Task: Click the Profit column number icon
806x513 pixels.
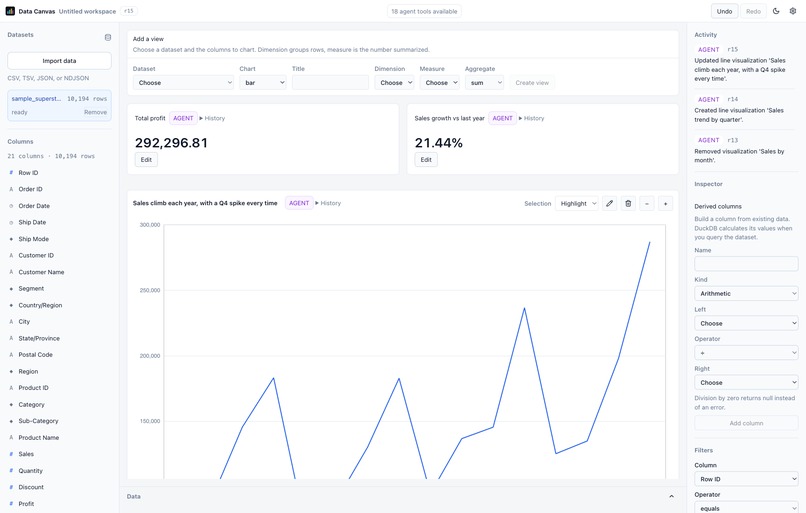Action: click(11, 504)
